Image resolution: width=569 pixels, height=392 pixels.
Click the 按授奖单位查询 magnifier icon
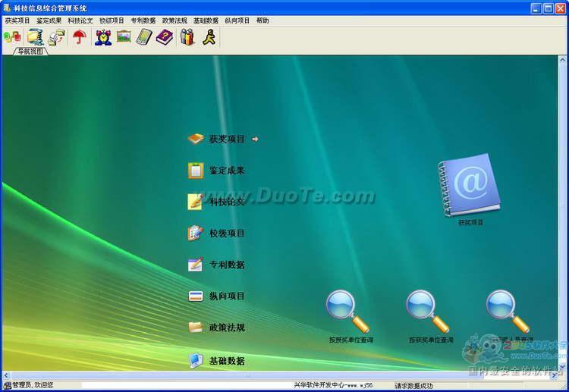[347, 311]
